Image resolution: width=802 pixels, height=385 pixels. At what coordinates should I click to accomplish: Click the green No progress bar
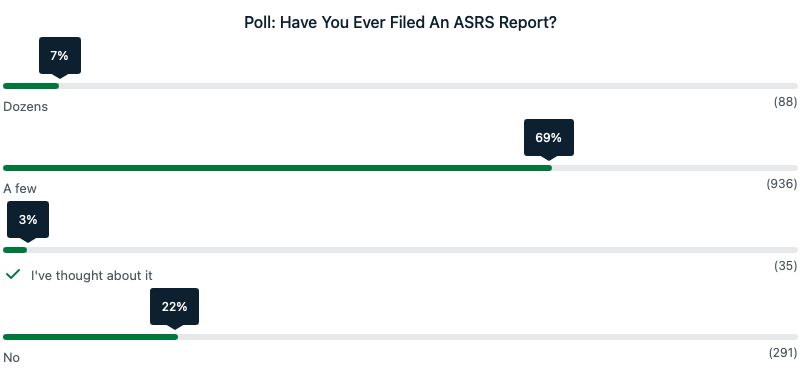coord(91,337)
